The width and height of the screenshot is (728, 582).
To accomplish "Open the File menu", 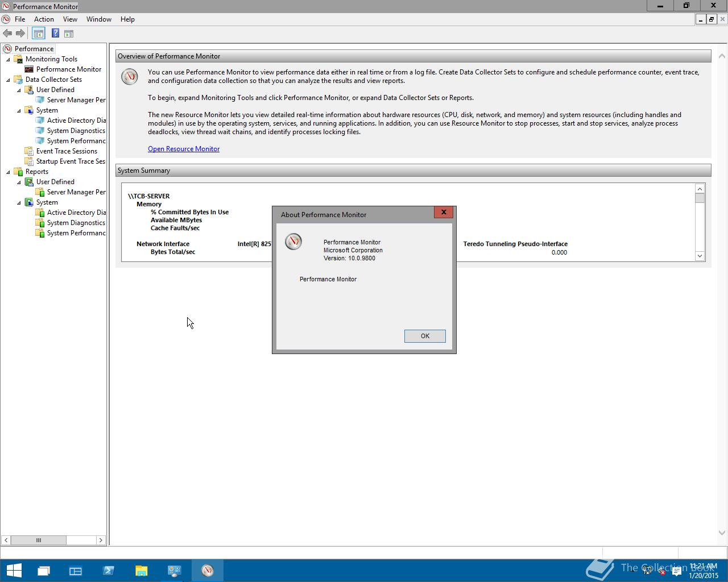I will coord(20,19).
